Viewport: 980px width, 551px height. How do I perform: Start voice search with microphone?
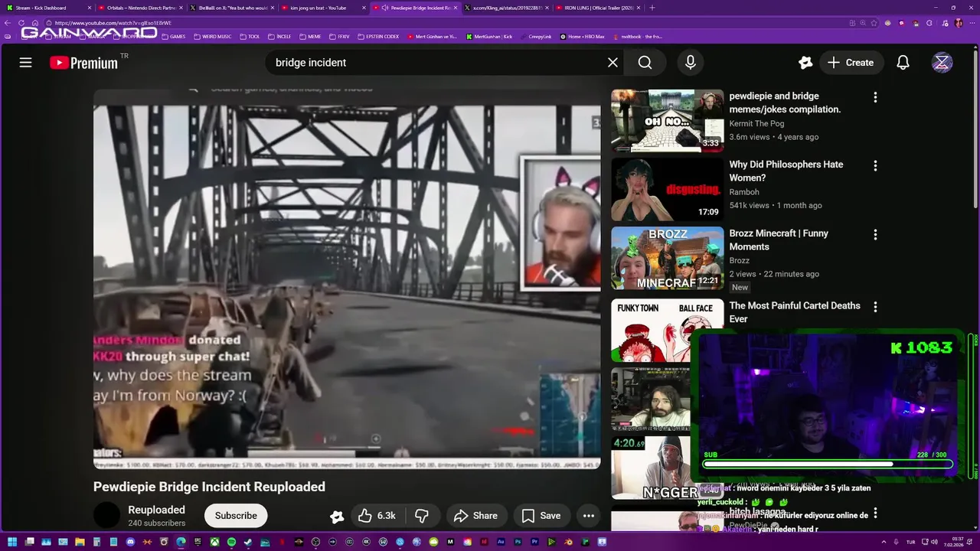point(691,63)
